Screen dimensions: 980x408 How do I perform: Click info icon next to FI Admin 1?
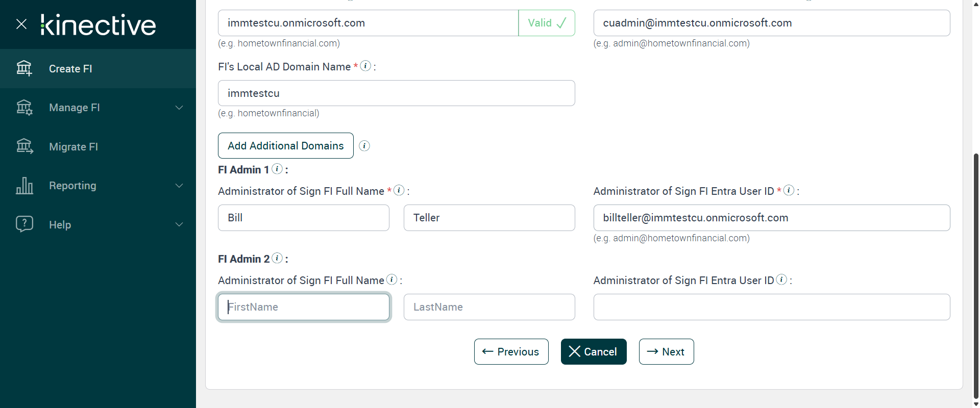(277, 169)
